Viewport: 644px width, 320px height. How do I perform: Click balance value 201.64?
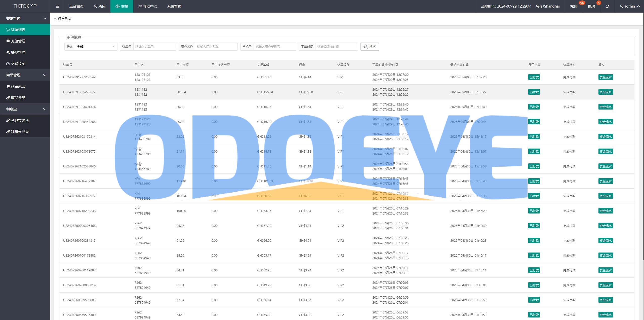tap(181, 92)
